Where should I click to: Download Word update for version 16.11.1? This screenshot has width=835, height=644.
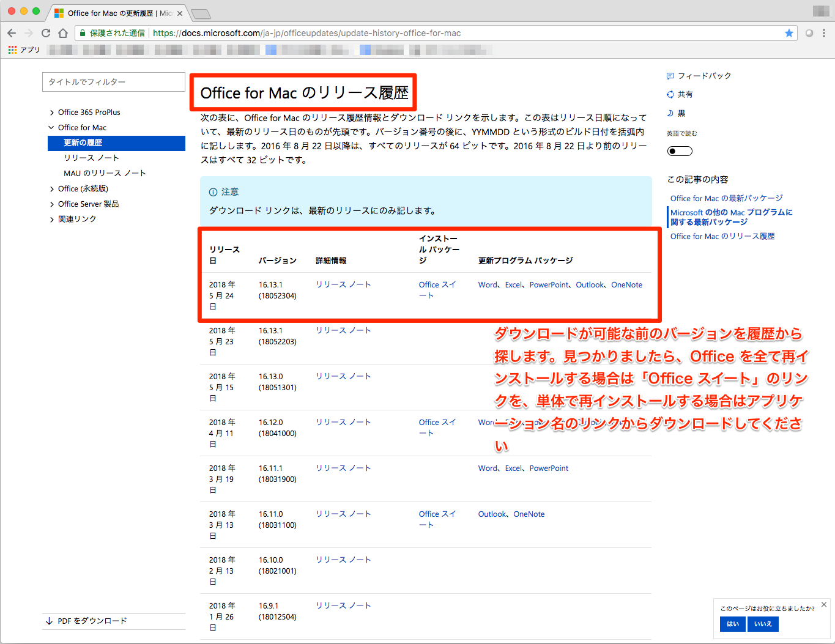(488, 468)
